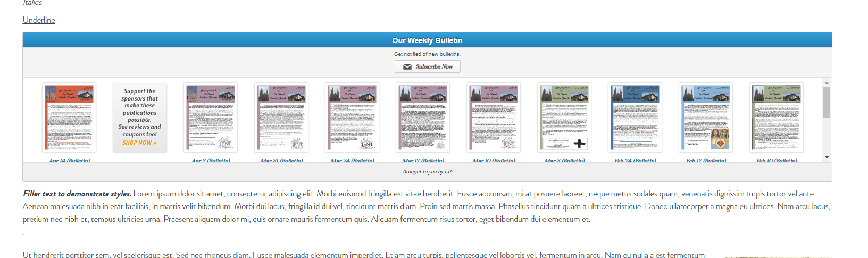The width and height of the screenshot is (868, 258).
Task: Click the Underline link text
Action: tap(39, 20)
